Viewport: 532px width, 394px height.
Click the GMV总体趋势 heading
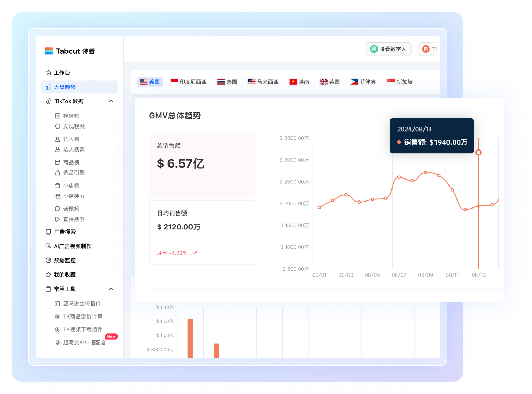tap(175, 116)
